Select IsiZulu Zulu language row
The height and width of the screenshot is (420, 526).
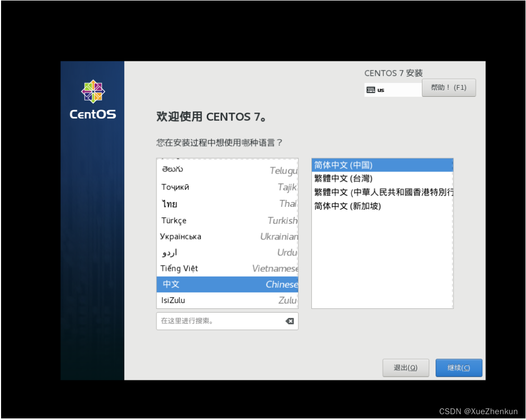pyautogui.click(x=227, y=300)
